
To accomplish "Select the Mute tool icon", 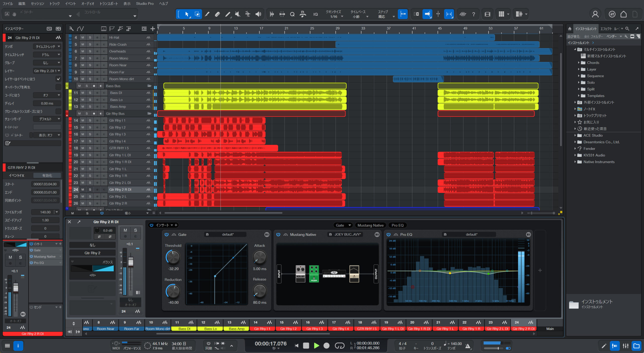I will tap(237, 14).
